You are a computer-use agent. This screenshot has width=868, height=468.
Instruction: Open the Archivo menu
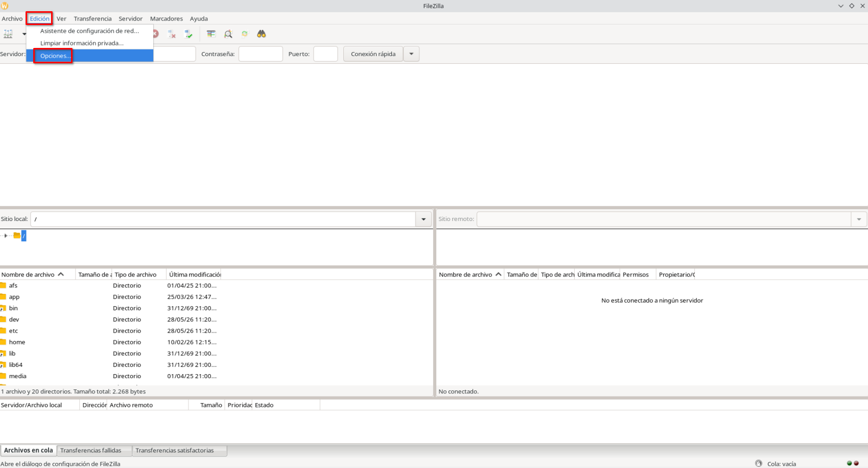pyautogui.click(x=12, y=18)
